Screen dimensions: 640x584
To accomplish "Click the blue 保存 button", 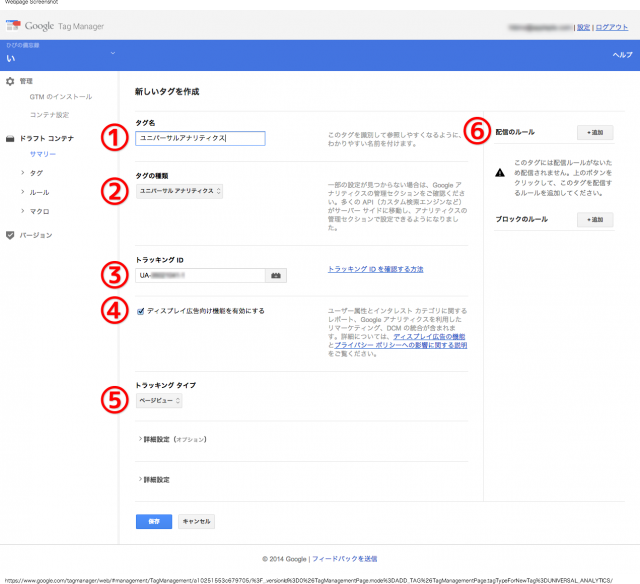I will (x=153, y=521).
